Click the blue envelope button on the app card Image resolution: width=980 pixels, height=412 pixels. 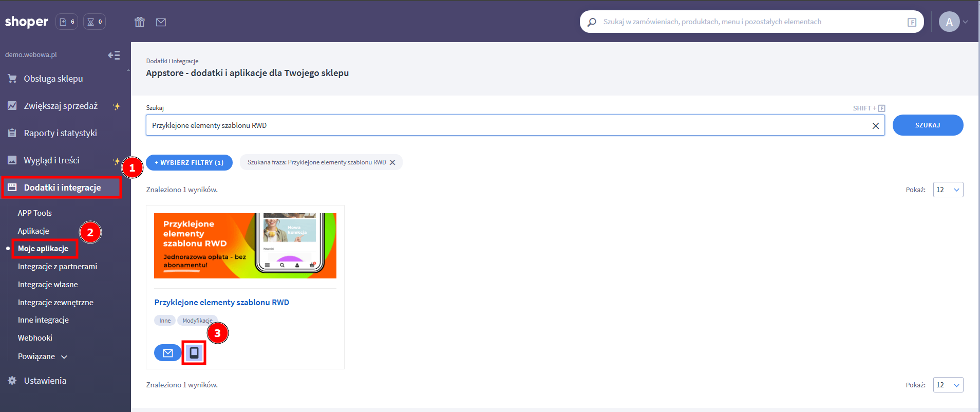point(167,353)
